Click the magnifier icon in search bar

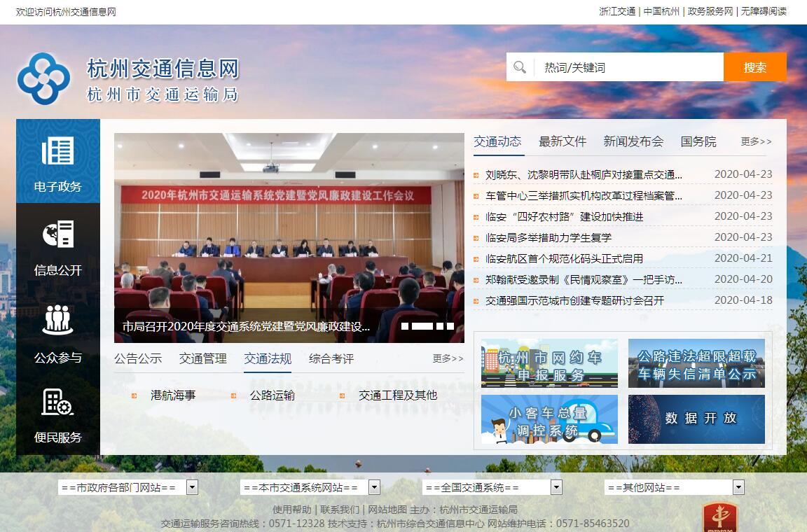(x=520, y=67)
